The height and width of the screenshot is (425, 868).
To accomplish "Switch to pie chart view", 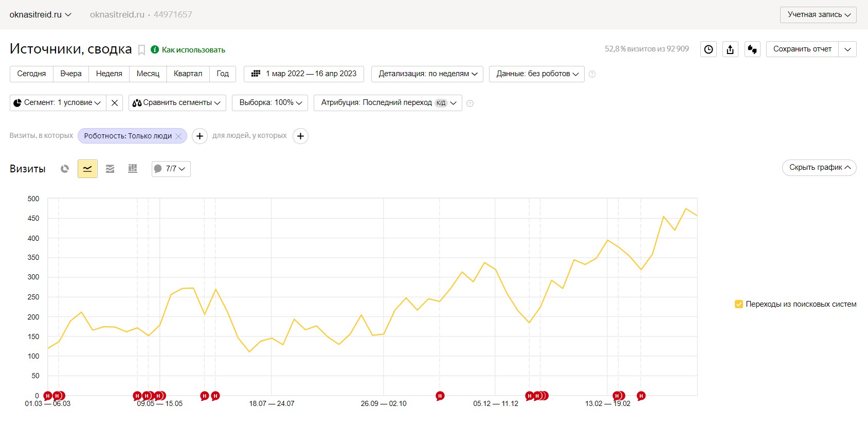I will [x=65, y=169].
